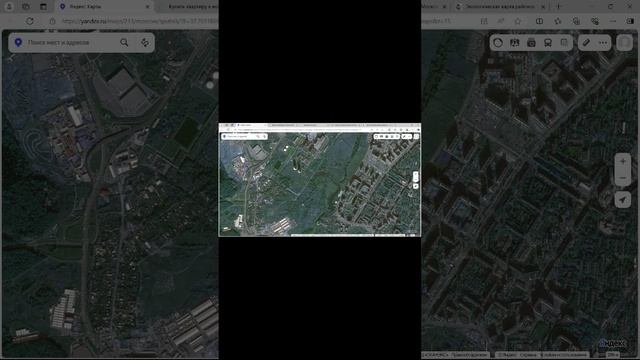The image size is (640, 360).
Task: Open route builder icon in large background map
Action: (145, 42)
